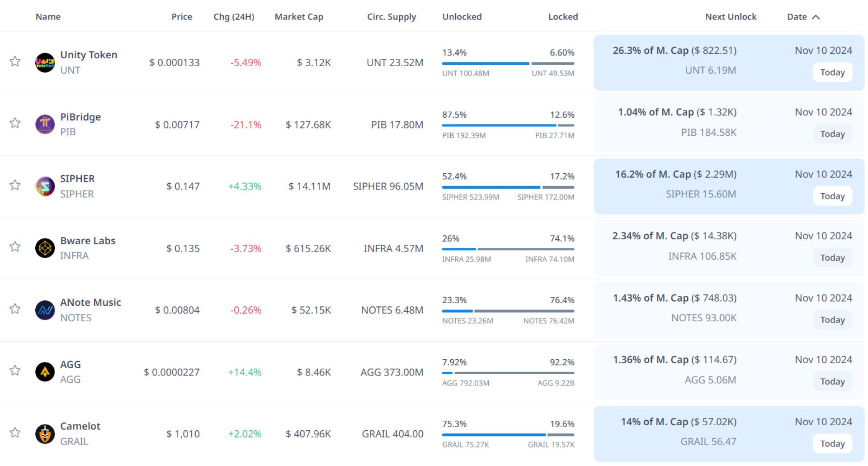Toggle the favorite star for SIPHER
Screen dimensions: 868x466
[x=15, y=185]
